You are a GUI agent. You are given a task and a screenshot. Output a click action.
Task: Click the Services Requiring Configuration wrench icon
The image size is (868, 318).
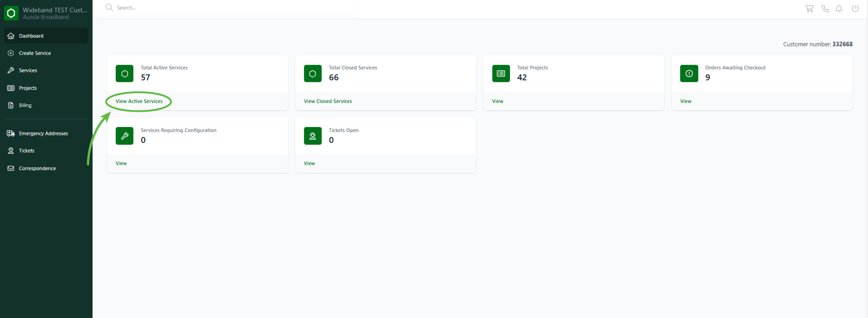pos(124,136)
